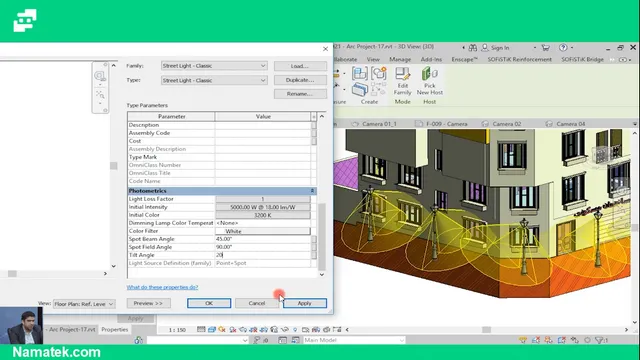The image size is (640, 360).
Task: Open the Revit Help question mark icon
Action: [x=563, y=47]
